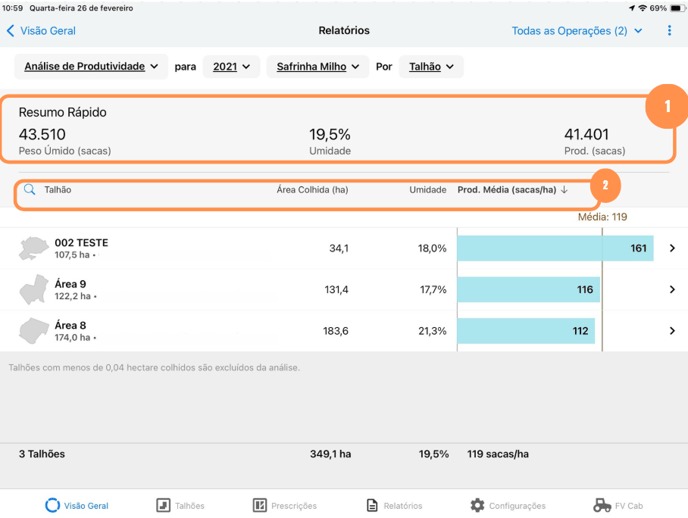The image size is (688, 518).
Task: Open the FV Cab tractor icon
Action: pos(602,506)
